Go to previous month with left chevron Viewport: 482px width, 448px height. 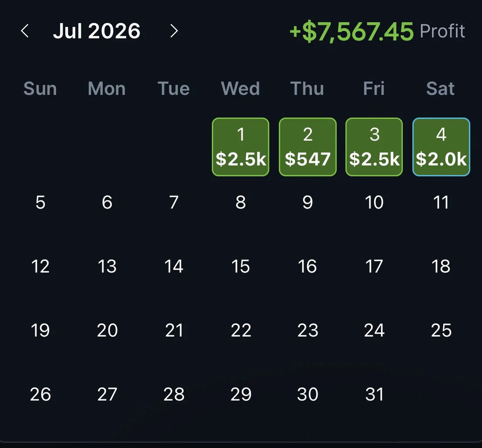(x=25, y=31)
